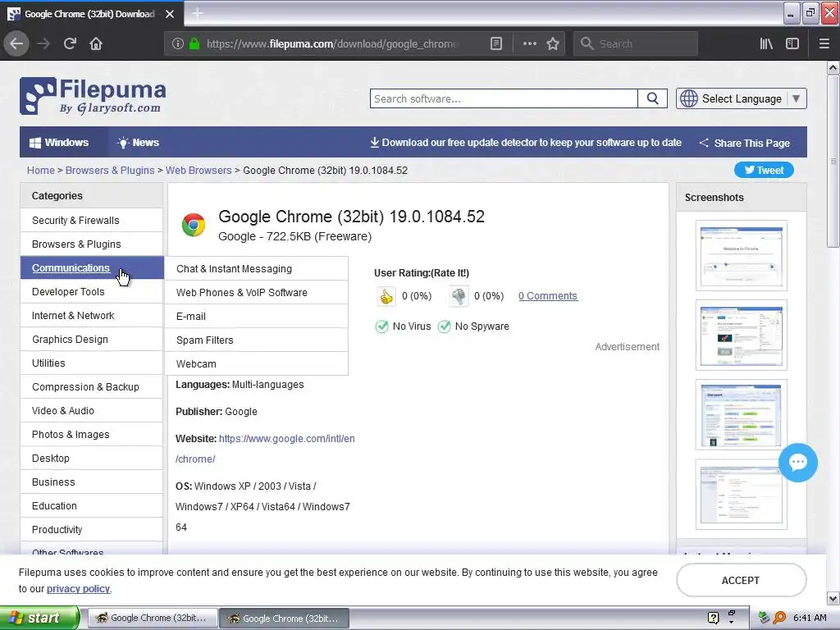Choose Spam Filters submenu item
Viewport: 840px width, 630px height.
pyautogui.click(x=257, y=340)
